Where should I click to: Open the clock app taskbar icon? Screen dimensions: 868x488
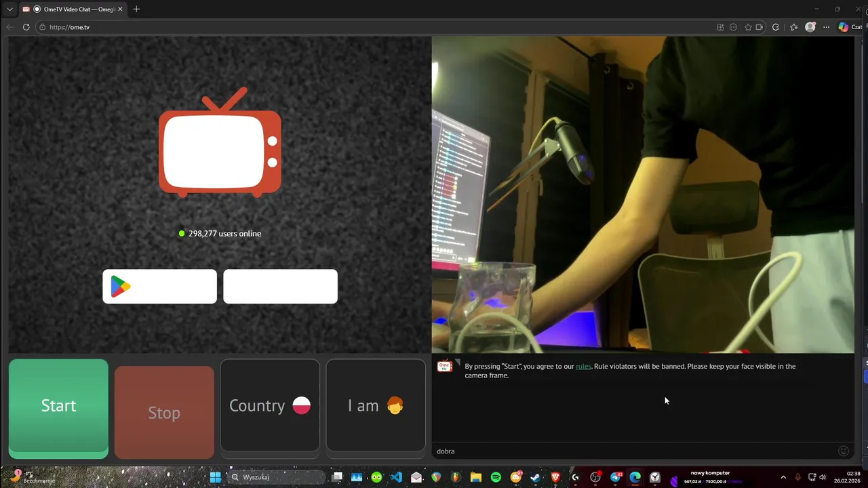[655, 477]
